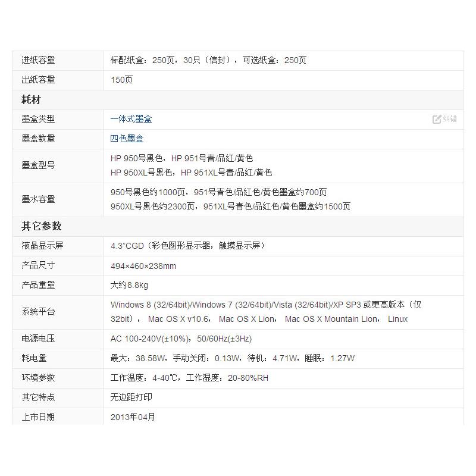
Task: Click the 大约8.8kg value
Action: (129, 286)
